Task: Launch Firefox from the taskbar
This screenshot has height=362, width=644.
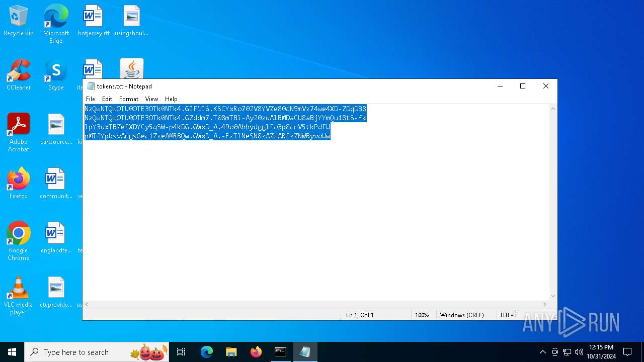Action: coord(256,352)
